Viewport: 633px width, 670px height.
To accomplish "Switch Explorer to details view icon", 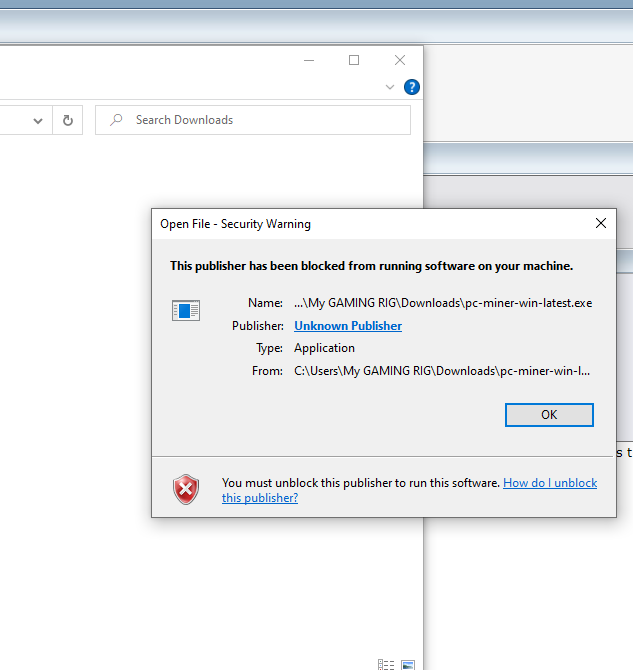I will (386, 664).
